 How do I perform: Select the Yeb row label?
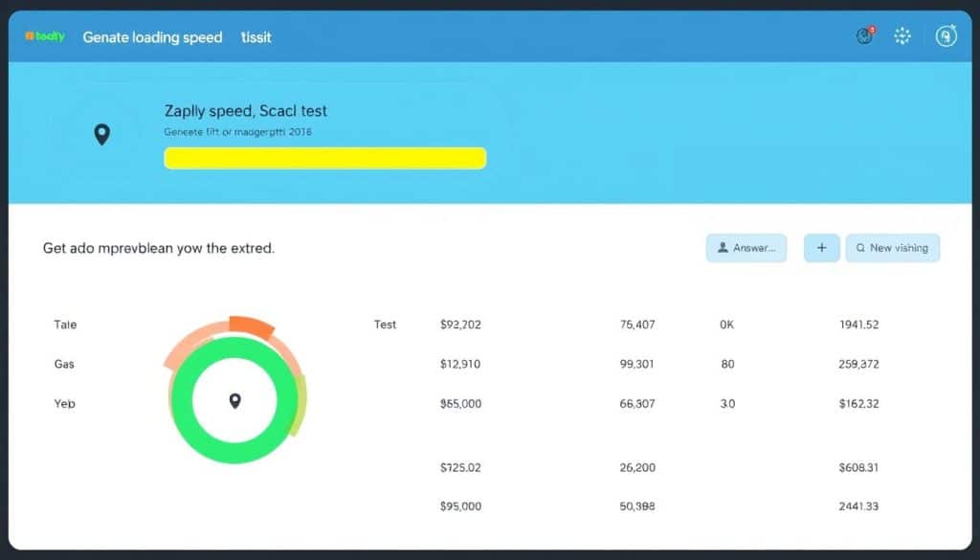tap(65, 404)
